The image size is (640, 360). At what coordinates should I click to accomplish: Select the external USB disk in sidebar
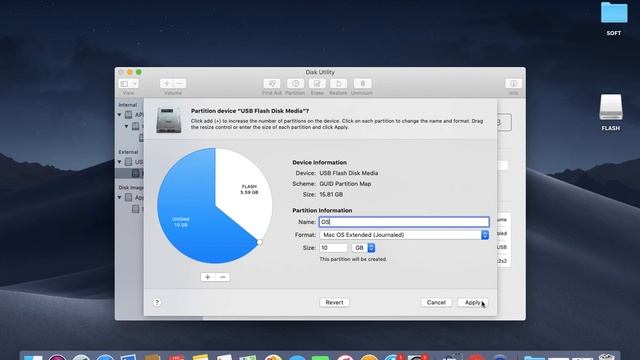[x=135, y=162]
